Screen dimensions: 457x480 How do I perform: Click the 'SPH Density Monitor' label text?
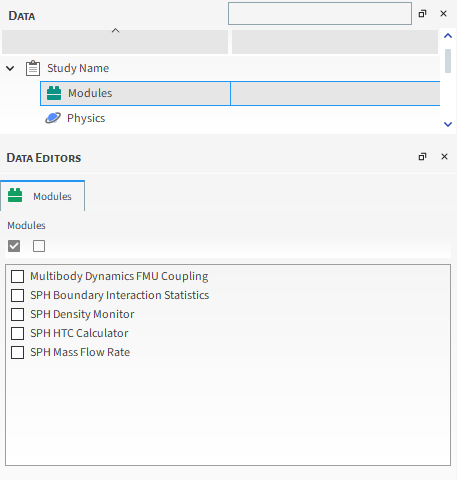pos(82,314)
